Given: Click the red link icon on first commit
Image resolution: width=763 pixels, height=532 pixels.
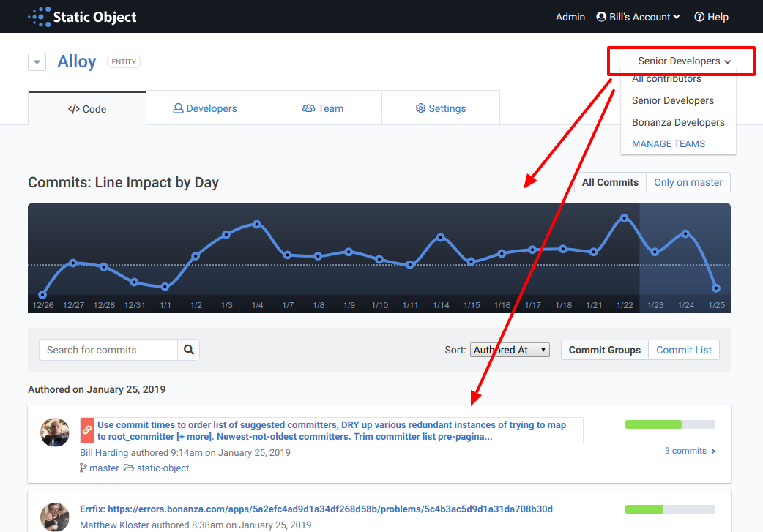Looking at the screenshot, I should click(x=87, y=430).
